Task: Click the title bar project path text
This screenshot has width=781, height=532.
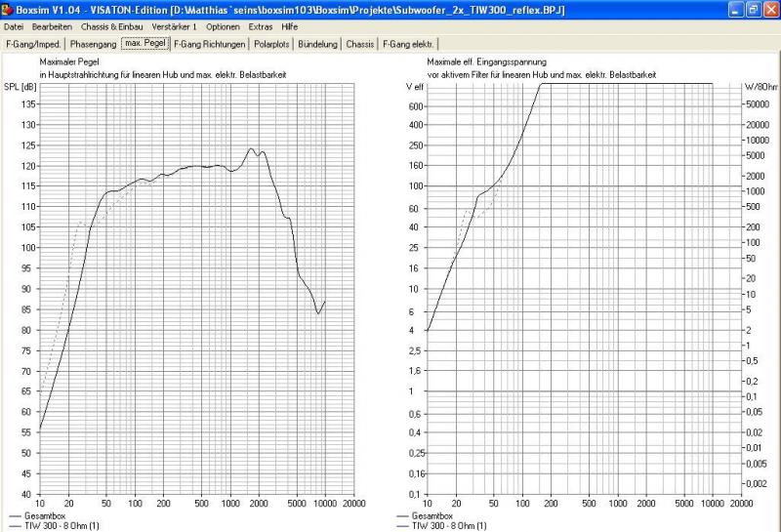Action: click(368, 10)
